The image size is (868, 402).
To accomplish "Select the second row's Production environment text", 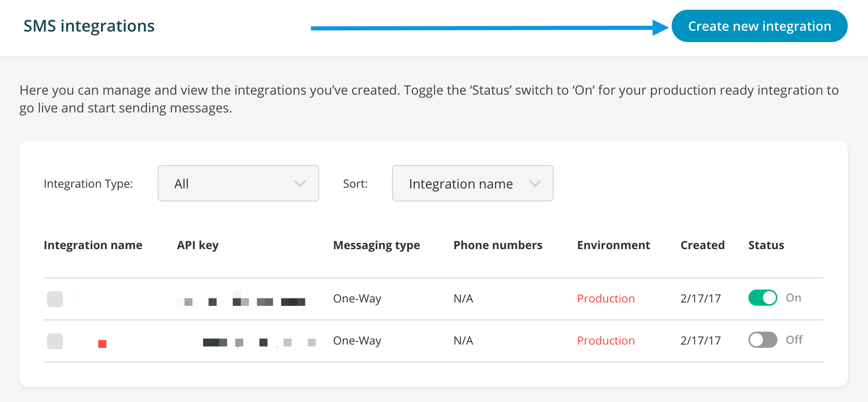I will point(606,341).
